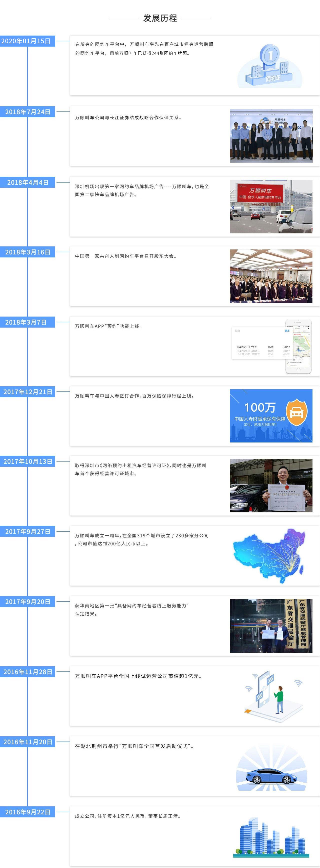This screenshot has width=320, height=868.
Task: Open the operating permit certificate photo
Action: click(x=271, y=485)
